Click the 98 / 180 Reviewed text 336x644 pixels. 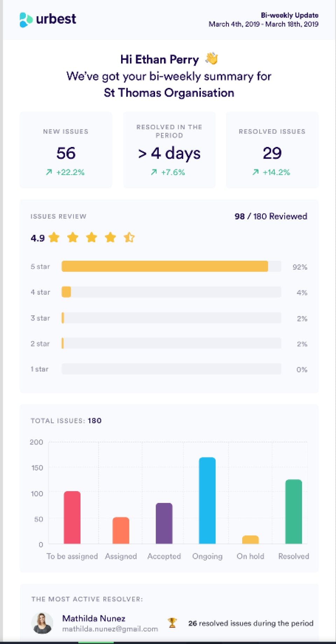click(x=271, y=216)
